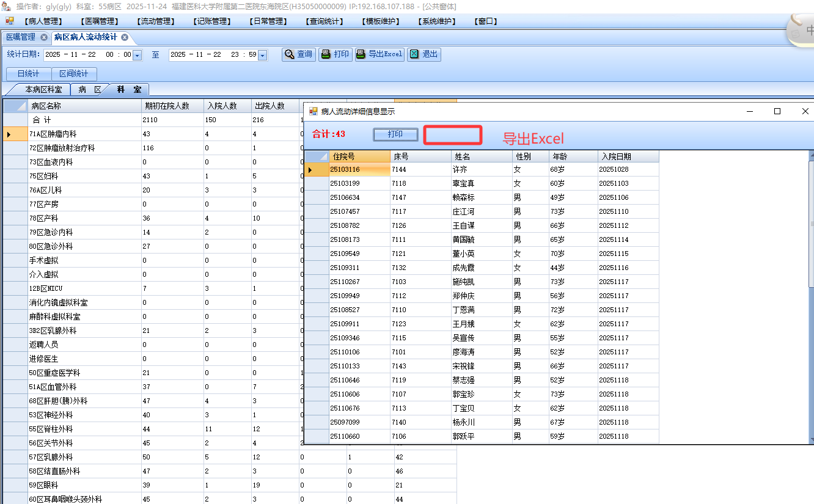
Task: Switch to the 病区 sub-tab
Action: [90, 90]
